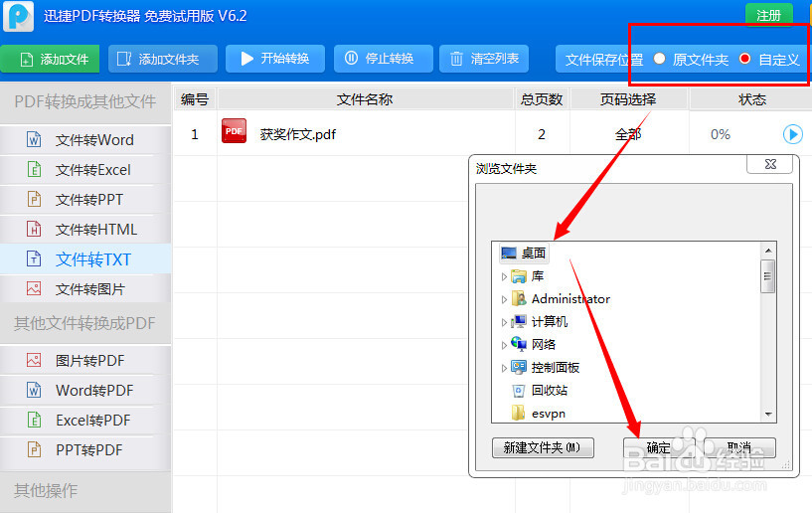The height and width of the screenshot is (513, 812).
Task: Start conversion with 开始转换
Action: click(275, 59)
